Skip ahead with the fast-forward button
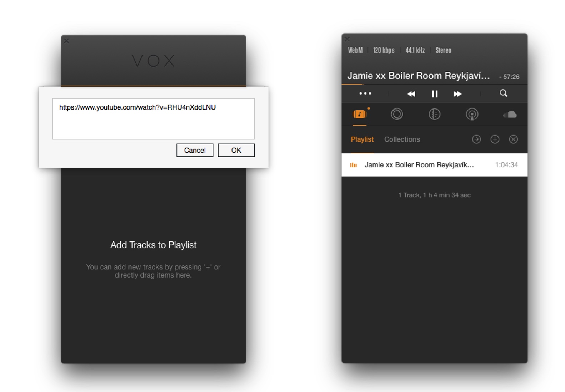565x392 pixels. (x=457, y=94)
